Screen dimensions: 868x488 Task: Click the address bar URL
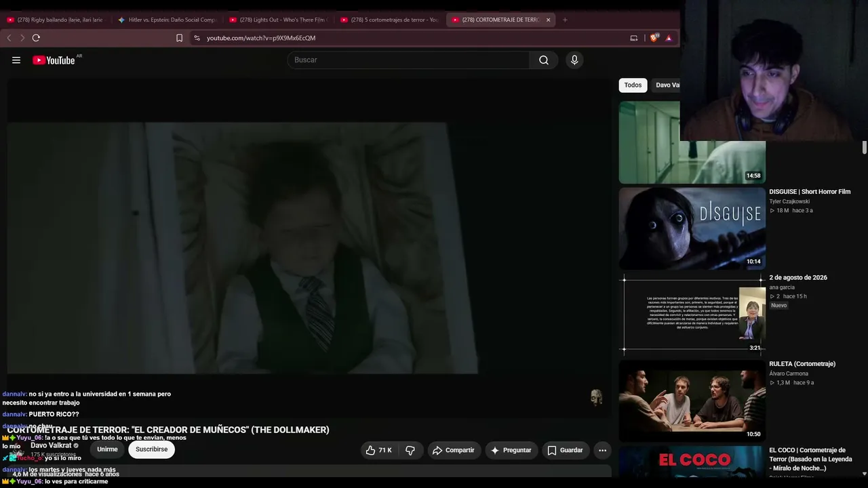[261, 38]
